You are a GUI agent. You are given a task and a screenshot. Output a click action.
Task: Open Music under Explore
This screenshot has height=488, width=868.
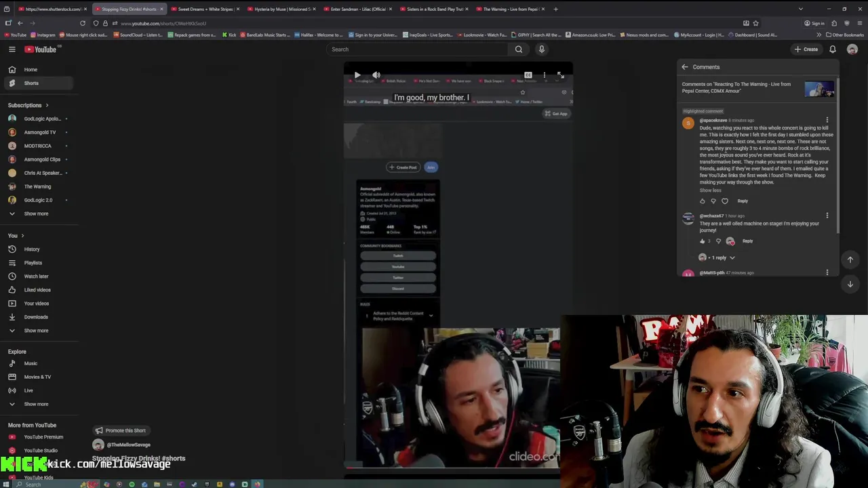[x=39, y=363]
